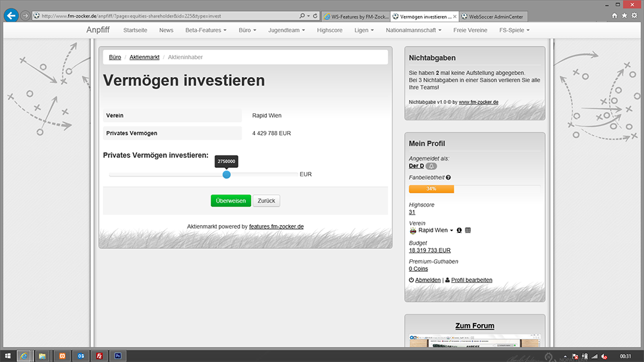Click the Windows Start button

click(x=7, y=355)
